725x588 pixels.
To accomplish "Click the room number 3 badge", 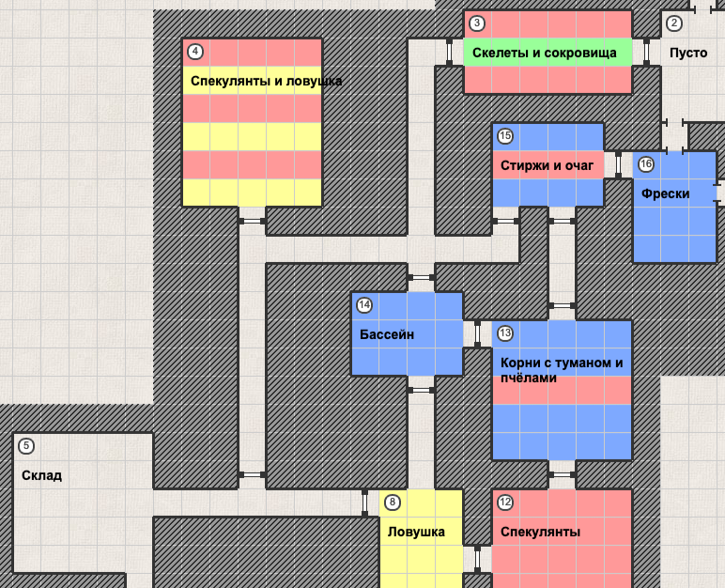I will (x=477, y=23).
